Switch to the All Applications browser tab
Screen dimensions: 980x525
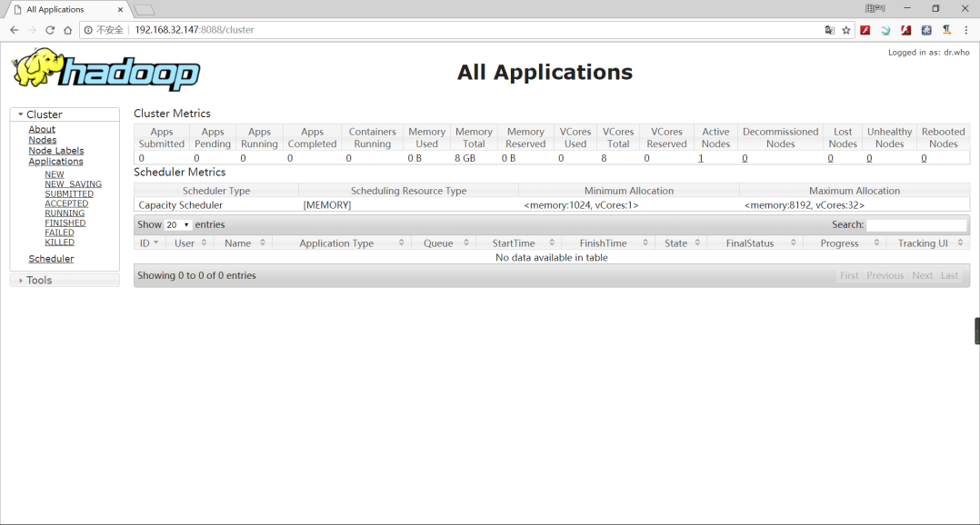64,9
